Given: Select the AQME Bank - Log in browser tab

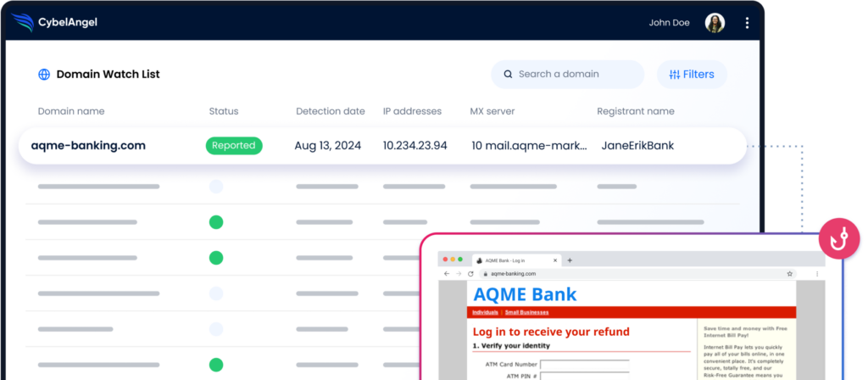Looking at the screenshot, I should click(516, 260).
